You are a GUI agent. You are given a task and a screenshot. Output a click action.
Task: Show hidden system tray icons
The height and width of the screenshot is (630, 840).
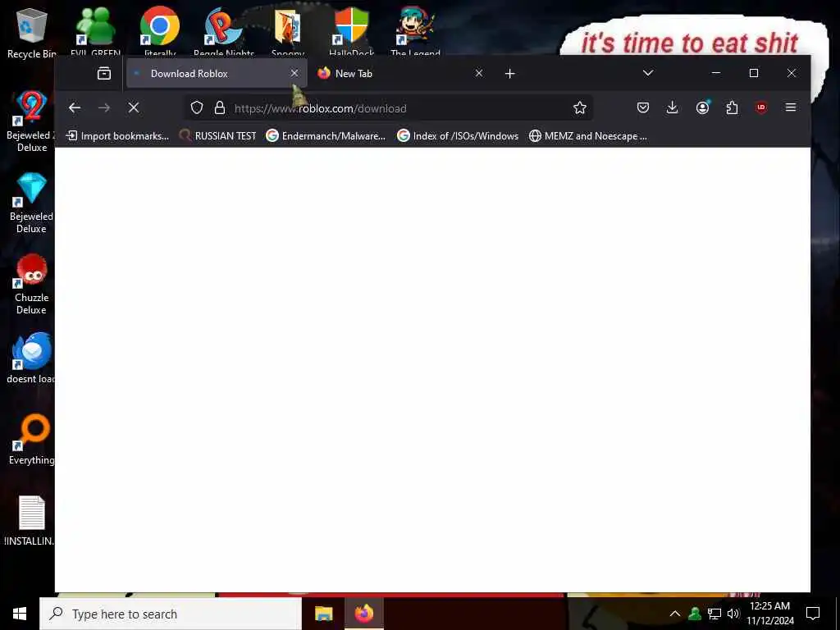(675, 614)
